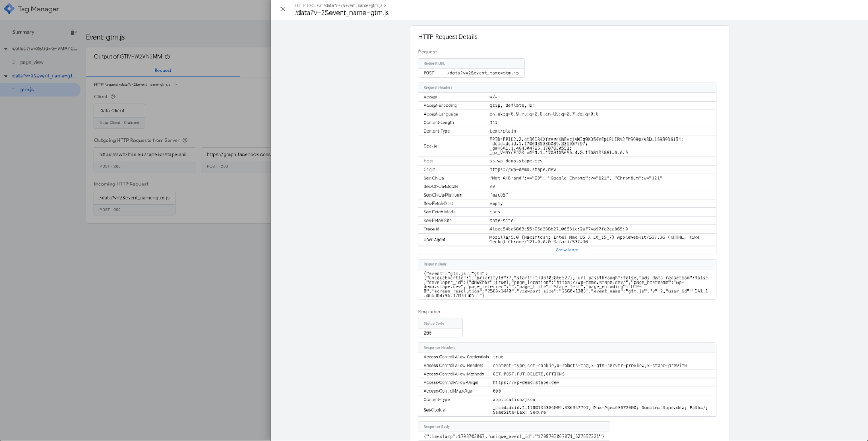Click the Set-Cookie response header value
Image resolution: width=868 pixels, height=441 pixels.
click(600, 410)
